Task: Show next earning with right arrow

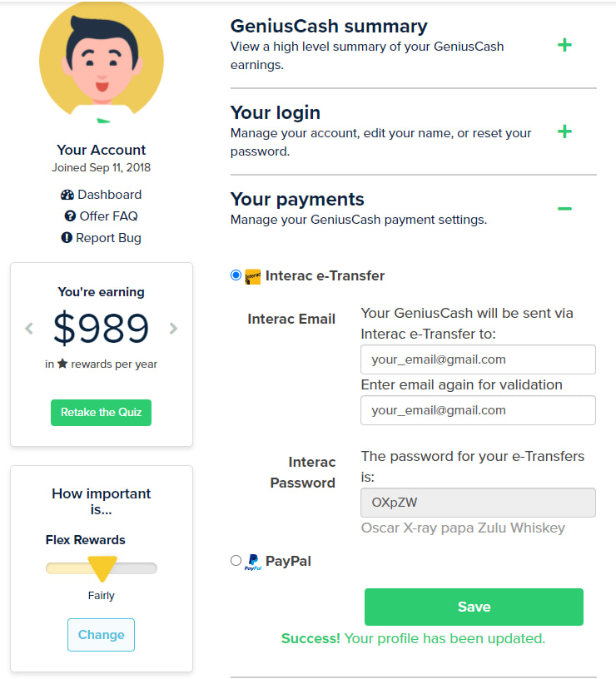Action: click(173, 328)
